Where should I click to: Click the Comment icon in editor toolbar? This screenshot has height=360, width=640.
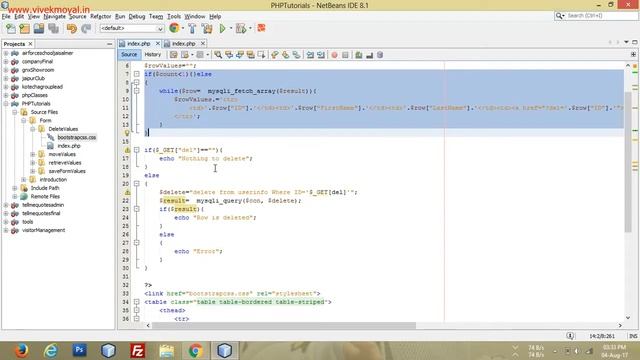(x=359, y=55)
